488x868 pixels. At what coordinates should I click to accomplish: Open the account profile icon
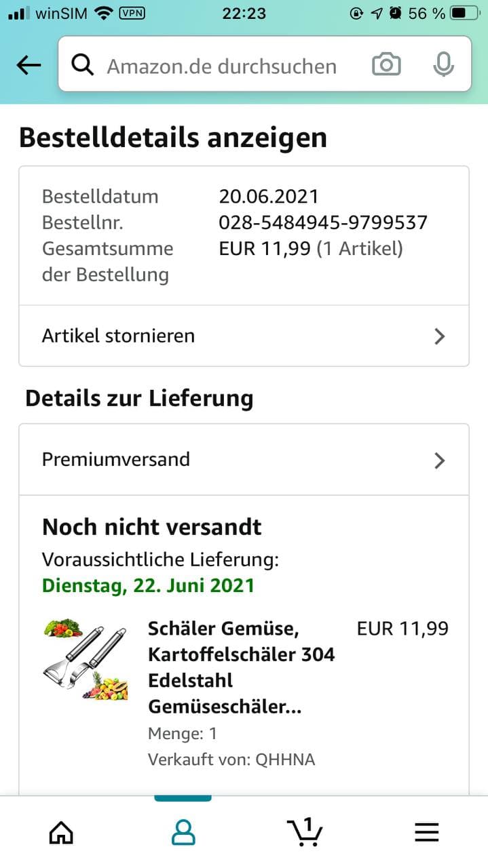(x=183, y=832)
